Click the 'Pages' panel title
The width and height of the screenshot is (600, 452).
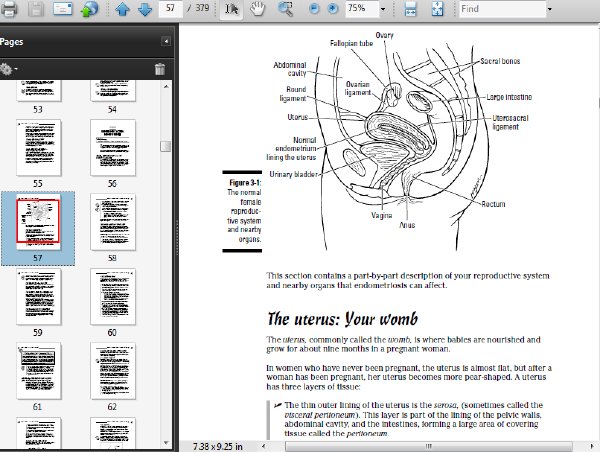pyautogui.click(x=11, y=42)
